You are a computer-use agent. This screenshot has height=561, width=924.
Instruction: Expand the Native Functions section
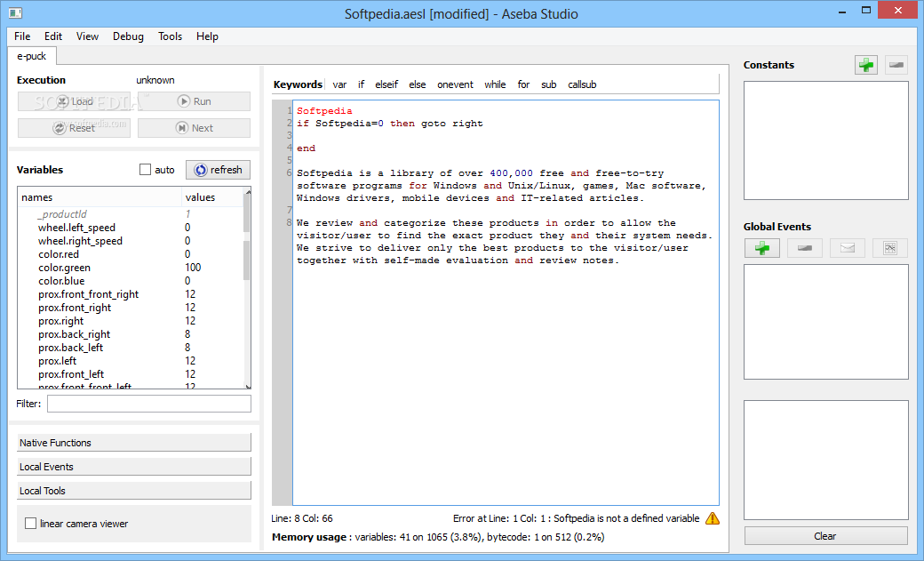(134, 443)
